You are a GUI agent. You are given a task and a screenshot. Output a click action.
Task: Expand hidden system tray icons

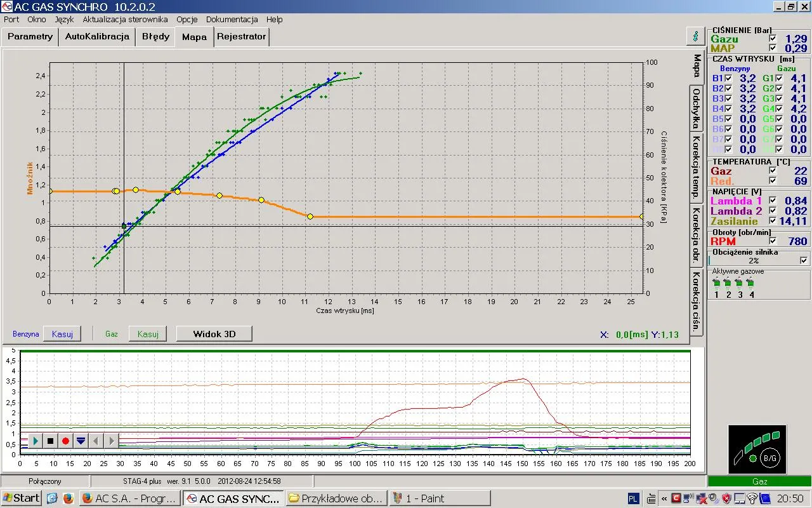pos(664,498)
